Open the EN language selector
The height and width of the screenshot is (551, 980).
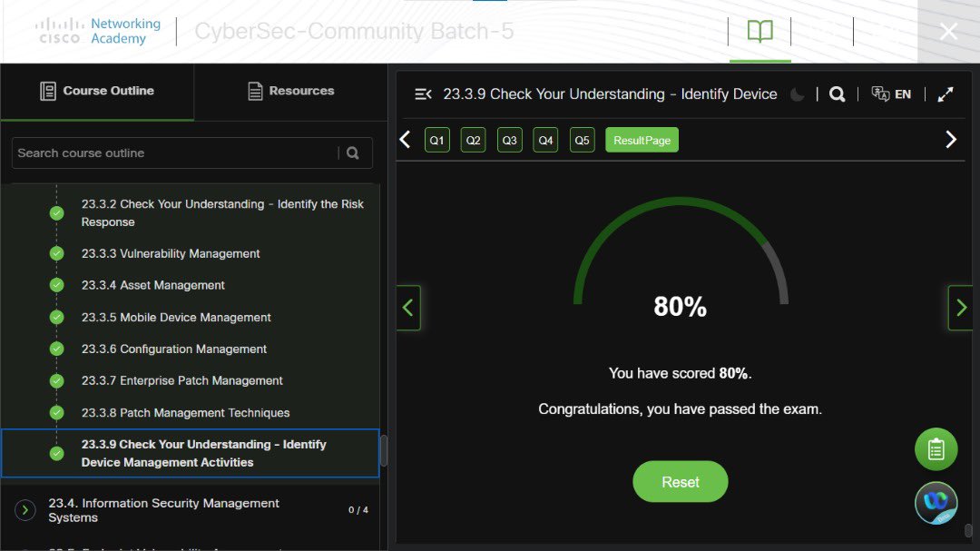tap(903, 94)
